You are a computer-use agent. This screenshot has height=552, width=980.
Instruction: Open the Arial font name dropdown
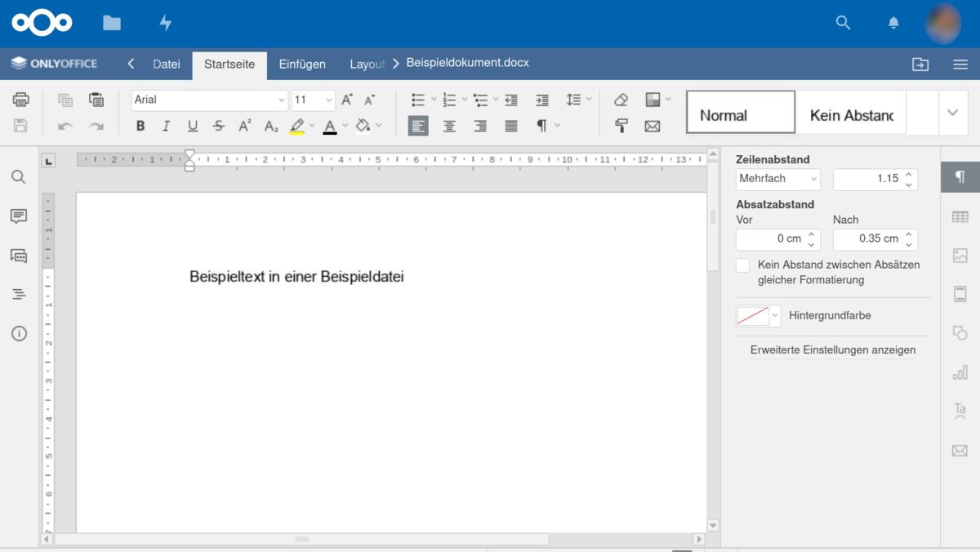[x=209, y=100]
